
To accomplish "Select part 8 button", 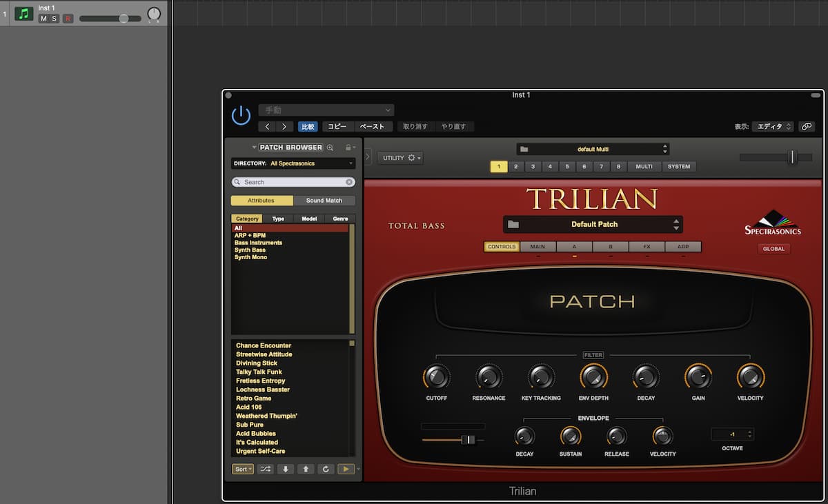I will [x=618, y=166].
